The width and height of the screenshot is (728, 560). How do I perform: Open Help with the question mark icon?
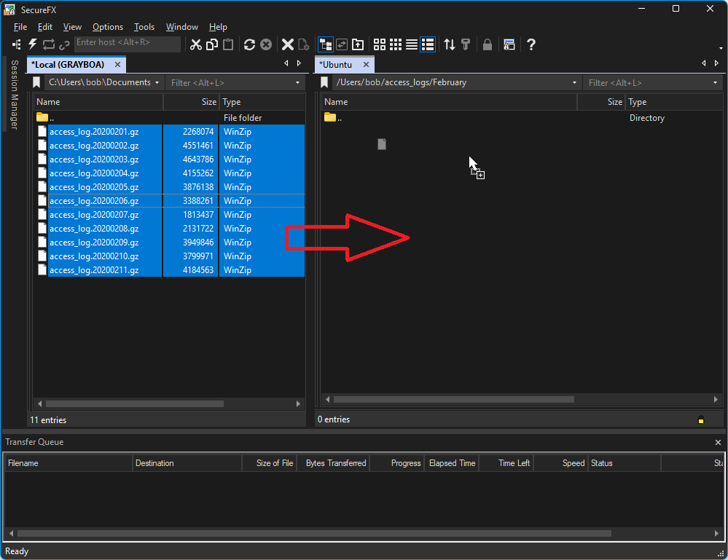click(x=531, y=44)
